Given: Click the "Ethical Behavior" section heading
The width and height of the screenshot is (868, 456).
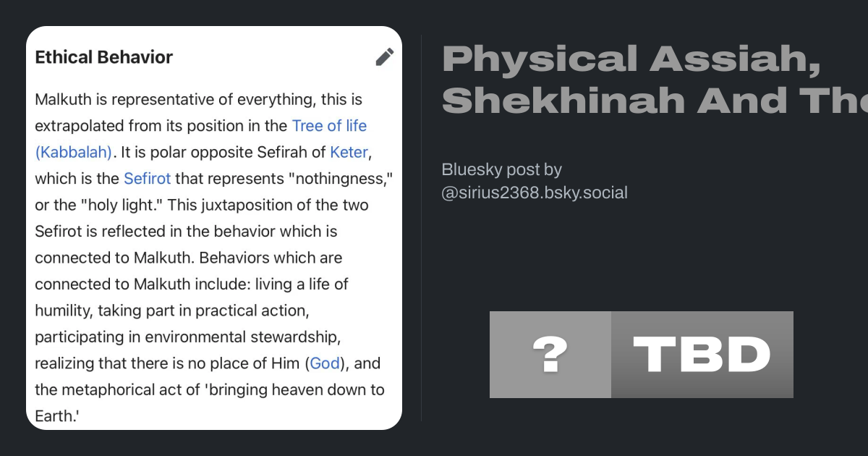Looking at the screenshot, I should point(103,57).
